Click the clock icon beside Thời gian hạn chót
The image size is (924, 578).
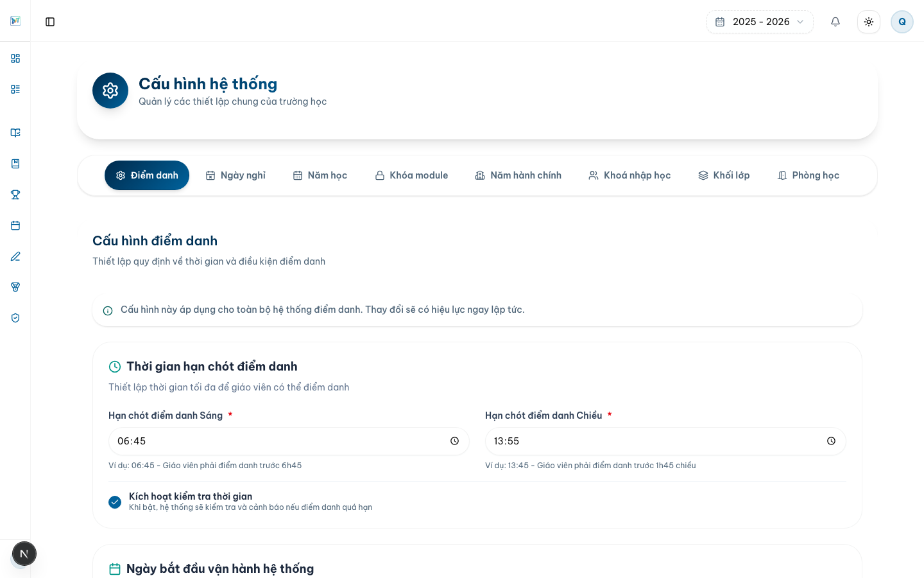[115, 367]
